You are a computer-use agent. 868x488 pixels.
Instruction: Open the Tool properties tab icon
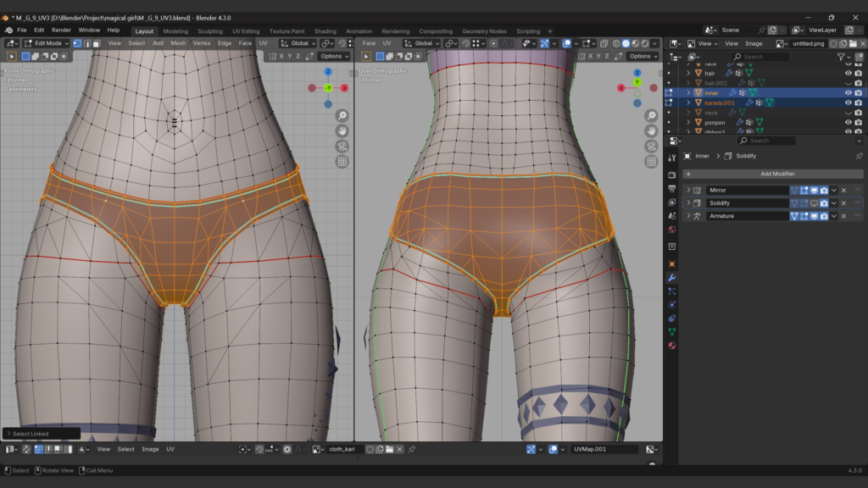[672, 156]
